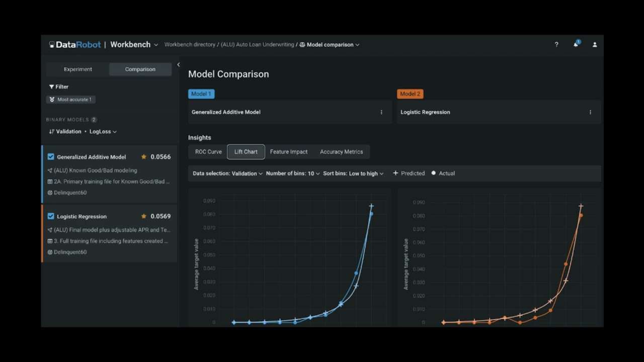Click the star on Logistic Regression

pyautogui.click(x=144, y=216)
